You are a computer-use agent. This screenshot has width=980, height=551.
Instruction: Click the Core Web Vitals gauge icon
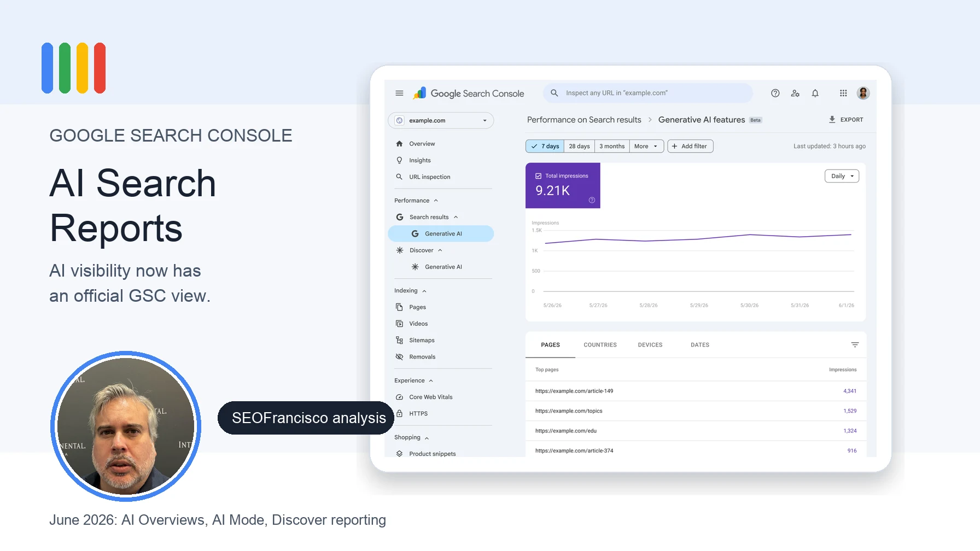pyautogui.click(x=399, y=397)
